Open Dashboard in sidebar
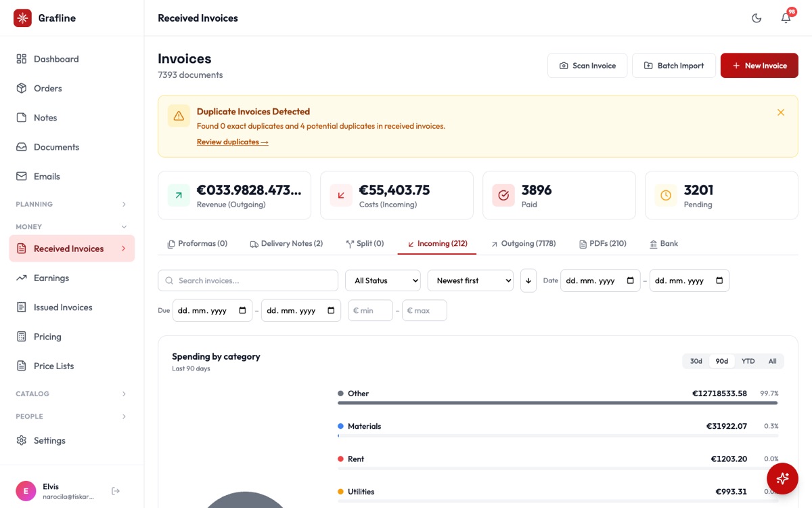The image size is (812, 508). pos(72,59)
